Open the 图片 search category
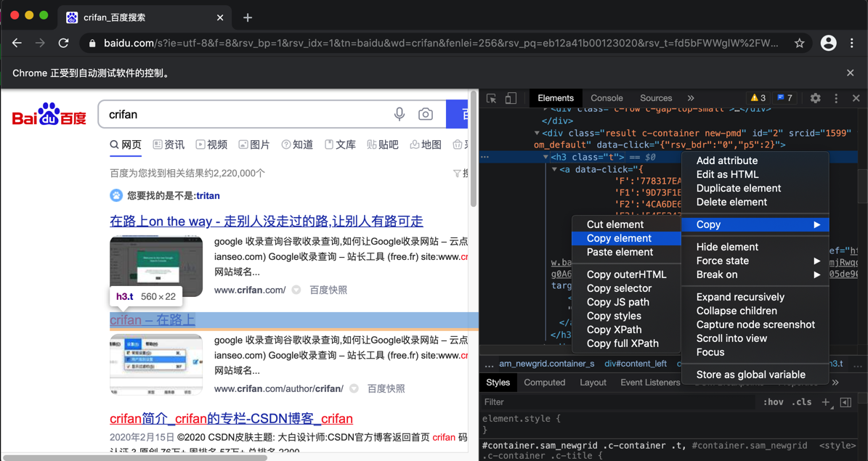The height and width of the screenshot is (461, 868). point(254,144)
